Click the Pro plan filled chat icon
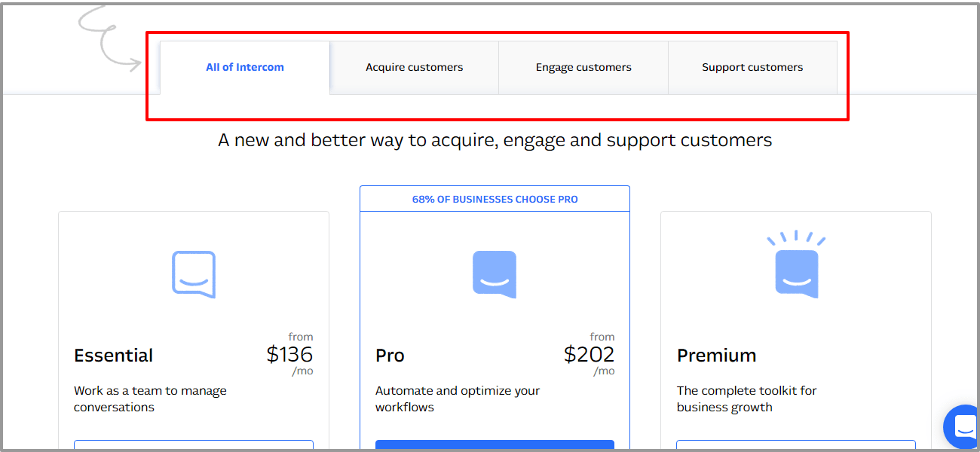The image size is (980, 452). tap(495, 274)
